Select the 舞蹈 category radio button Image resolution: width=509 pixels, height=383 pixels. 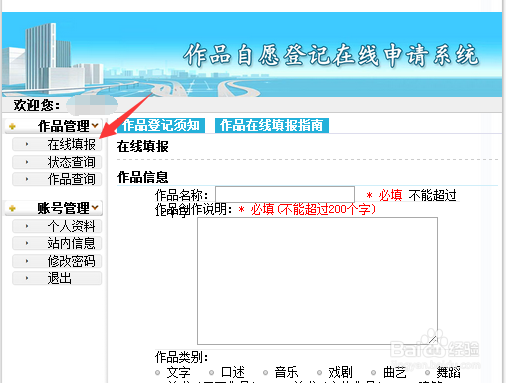pos(427,373)
